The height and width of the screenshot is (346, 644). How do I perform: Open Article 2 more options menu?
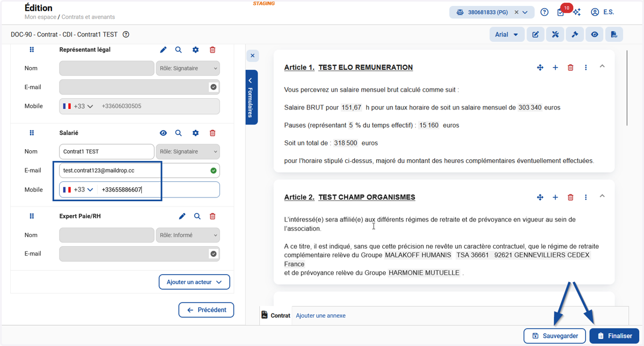click(586, 197)
